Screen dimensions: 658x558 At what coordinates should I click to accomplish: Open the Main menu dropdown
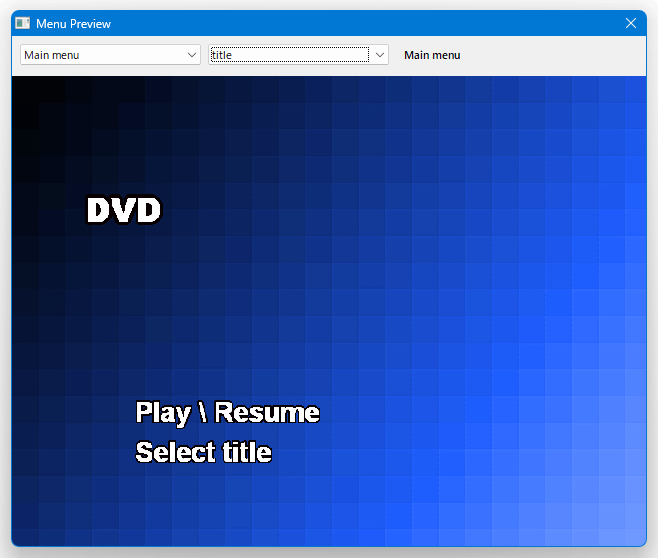point(110,55)
